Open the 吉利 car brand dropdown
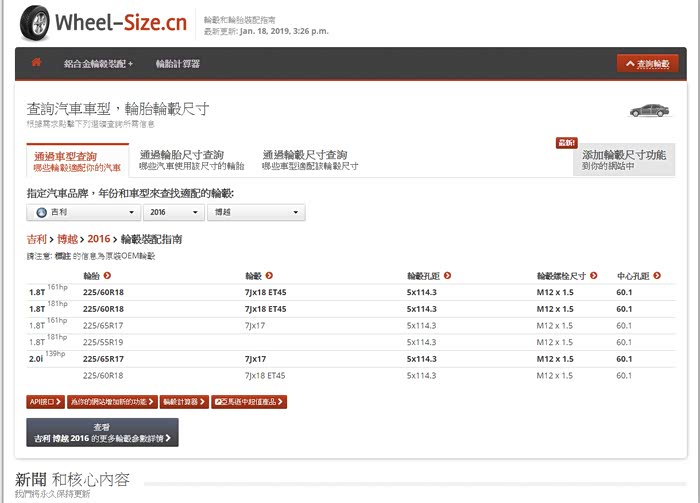Image resolution: width=700 pixels, height=503 pixels. tap(83, 213)
